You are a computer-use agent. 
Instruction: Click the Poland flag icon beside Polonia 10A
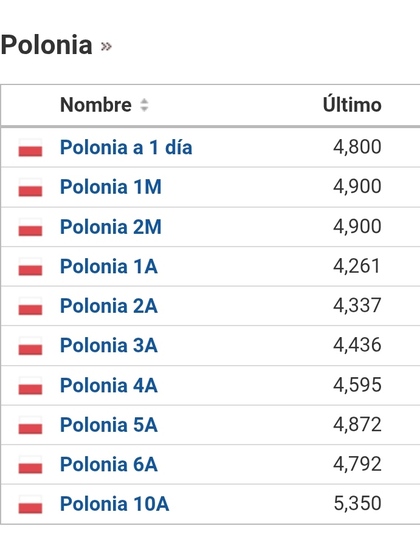[30, 505]
